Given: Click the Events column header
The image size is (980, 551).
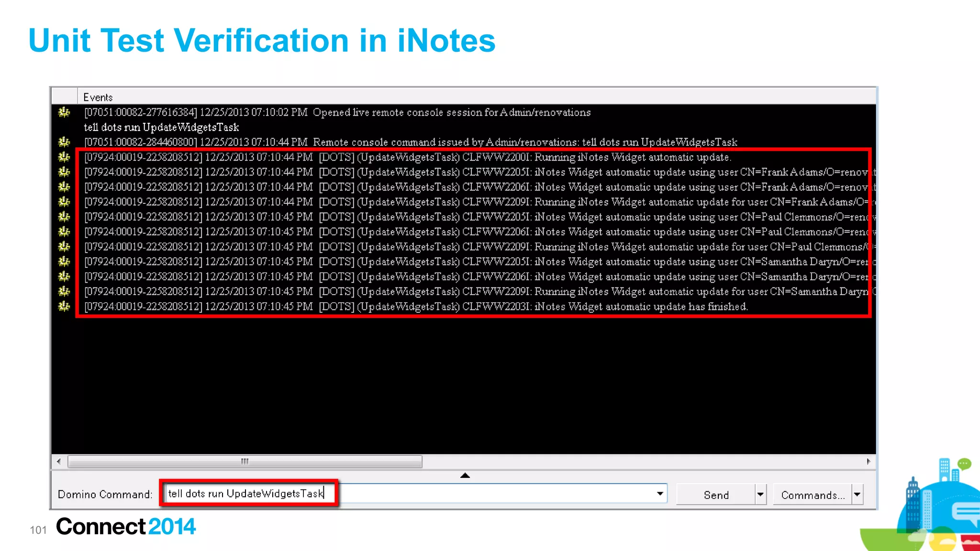Looking at the screenshot, I should point(477,97).
